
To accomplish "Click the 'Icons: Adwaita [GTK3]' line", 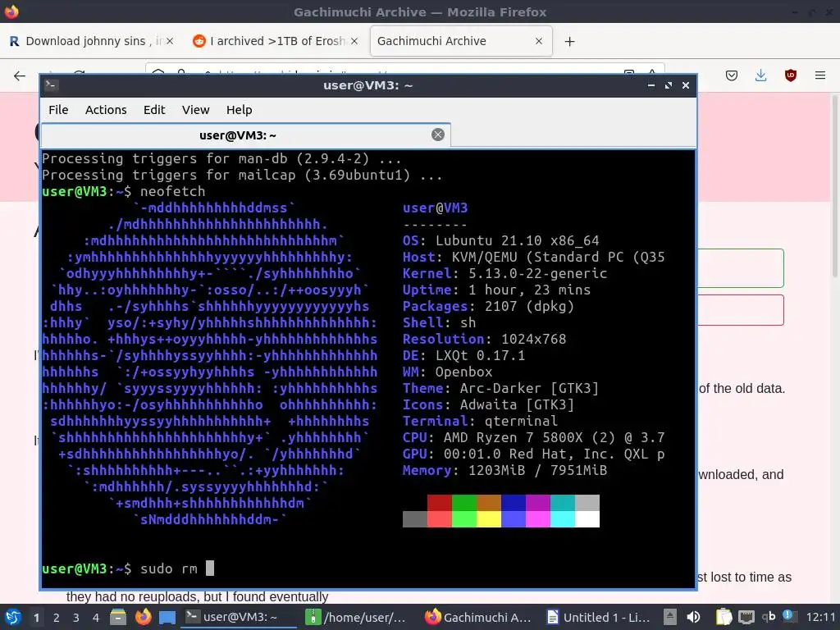I will 489,405.
